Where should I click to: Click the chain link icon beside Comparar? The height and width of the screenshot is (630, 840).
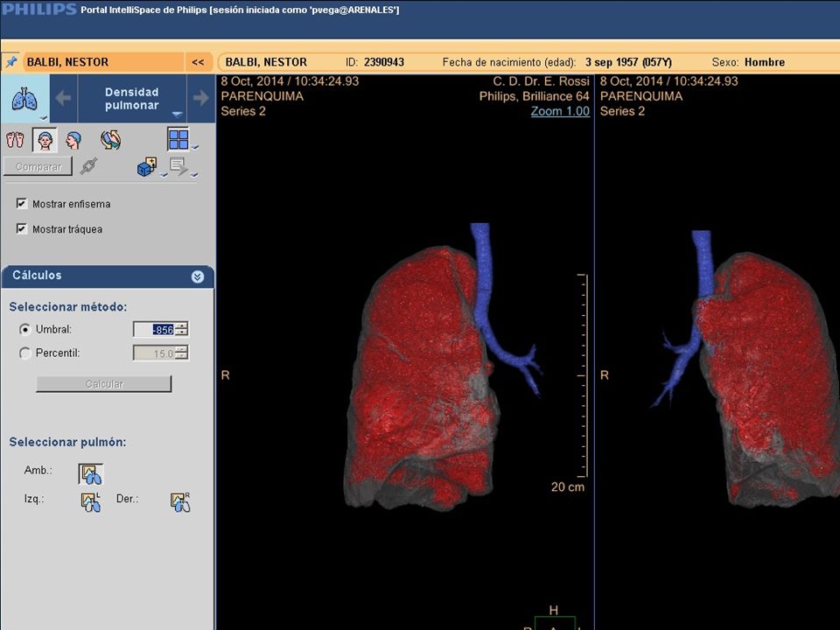point(88,166)
